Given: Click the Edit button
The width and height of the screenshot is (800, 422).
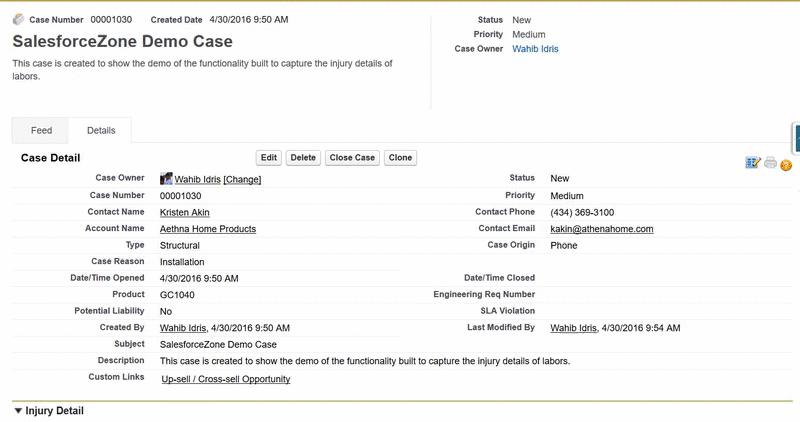Looking at the screenshot, I should coord(269,158).
